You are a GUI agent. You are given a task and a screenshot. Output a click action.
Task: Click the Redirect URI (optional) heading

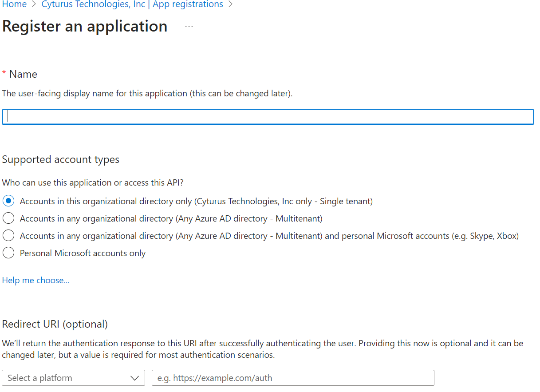(x=55, y=324)
